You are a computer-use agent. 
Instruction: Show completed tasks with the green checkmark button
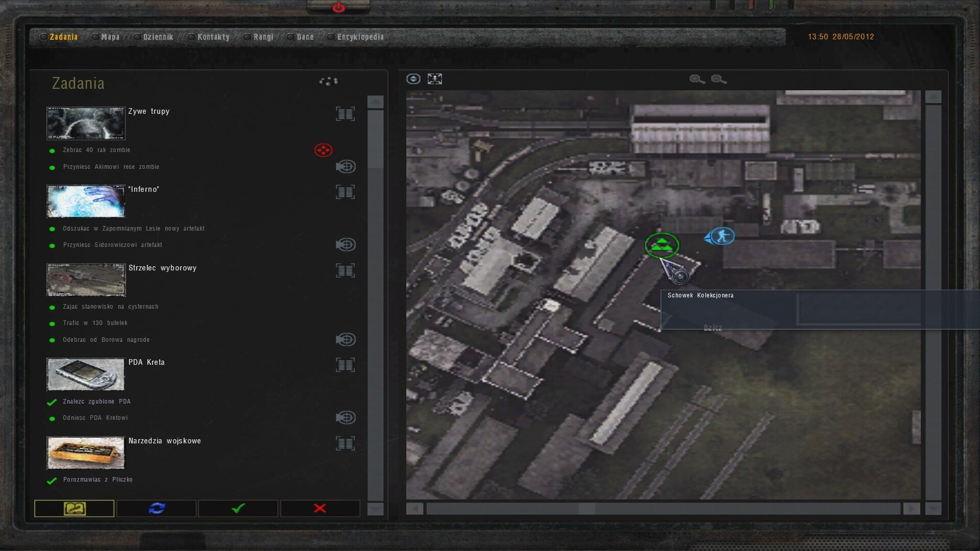(238, 508)
